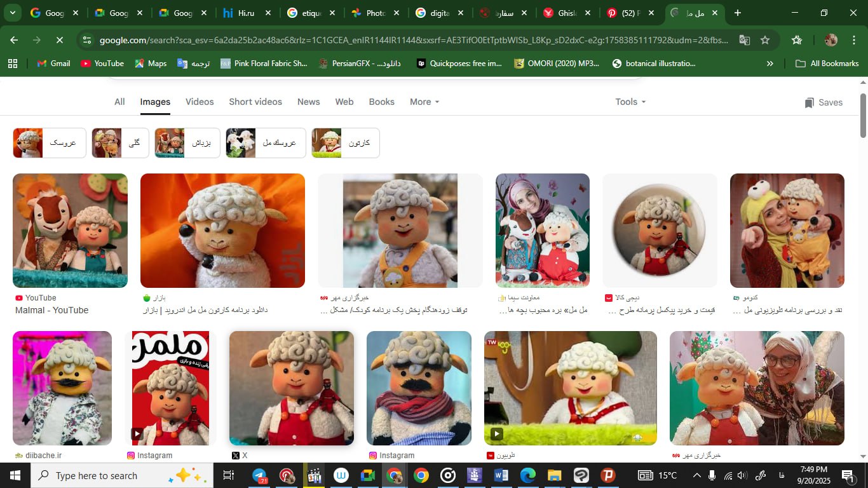The image size is (868, 488).
Task: Open the Saves button
Action: coord(824,102)
